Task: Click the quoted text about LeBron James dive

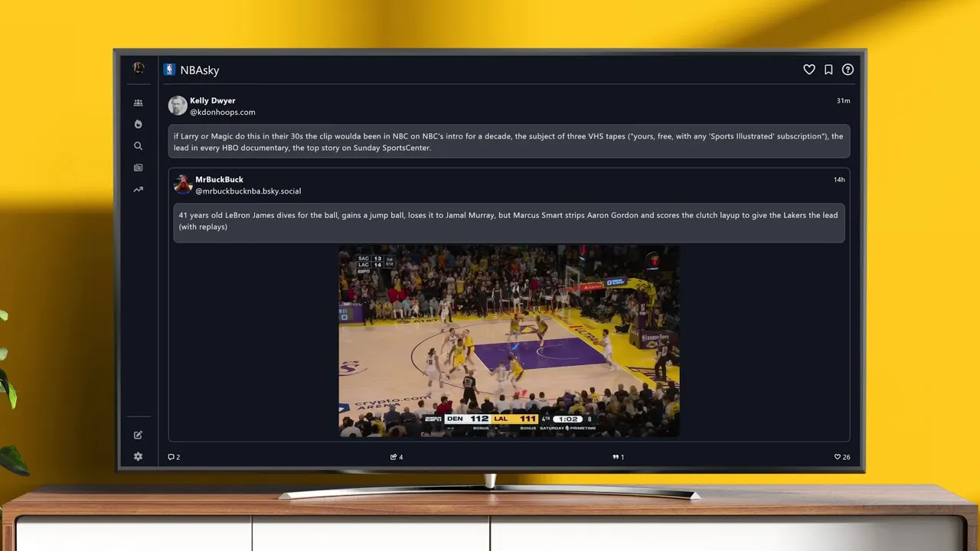Action: 509,222
